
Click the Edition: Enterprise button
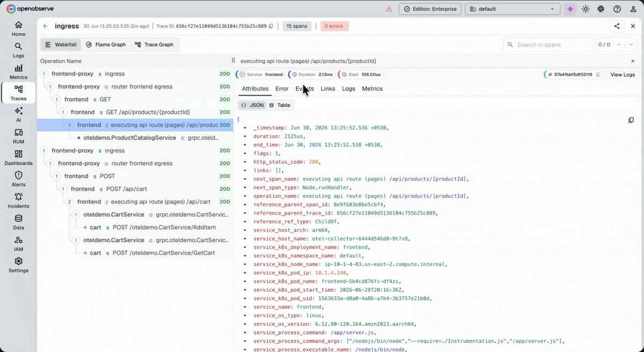pyautogui.click(x=429, y=9)
